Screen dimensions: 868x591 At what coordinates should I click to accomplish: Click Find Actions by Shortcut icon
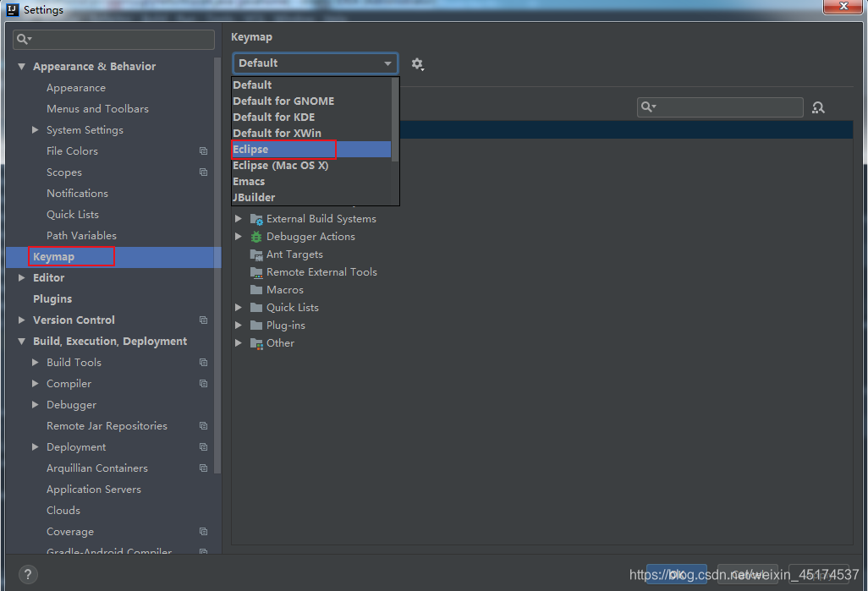tap(818, 107)
